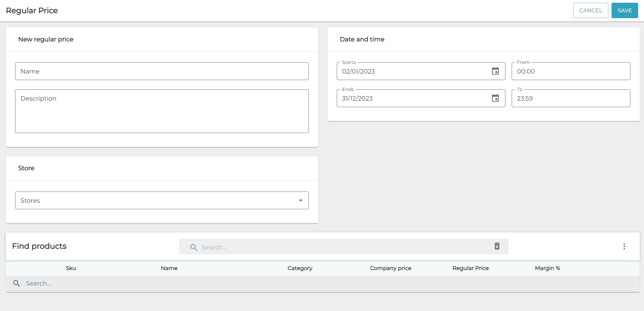Edit the Ends date field

410,98
